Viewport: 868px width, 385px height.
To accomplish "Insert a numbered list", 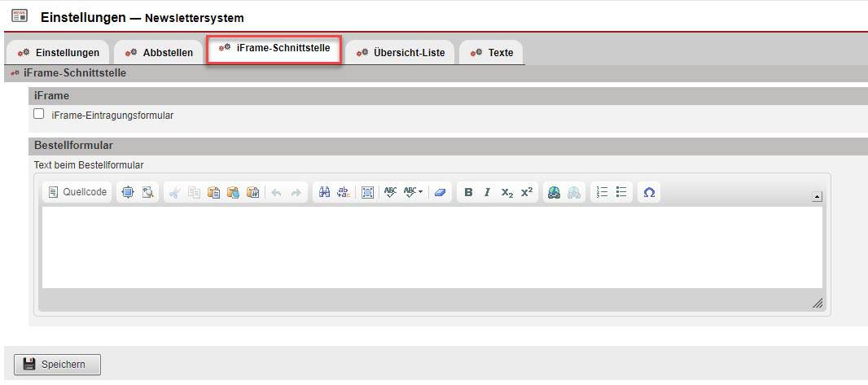I will tap(603, 192).
